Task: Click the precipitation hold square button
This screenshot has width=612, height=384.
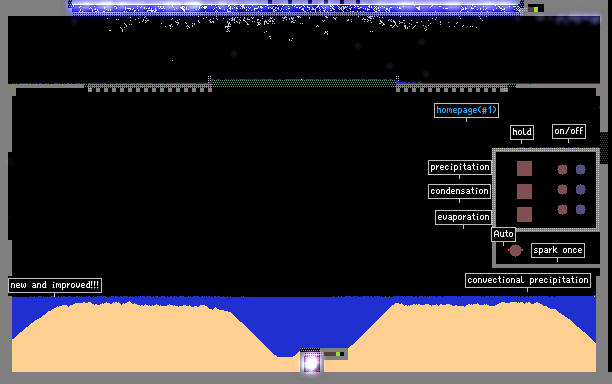Action: coord(524,169)
